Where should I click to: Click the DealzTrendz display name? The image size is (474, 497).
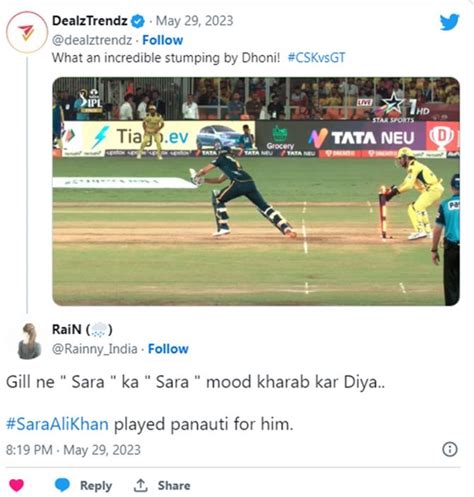(90, 21)
